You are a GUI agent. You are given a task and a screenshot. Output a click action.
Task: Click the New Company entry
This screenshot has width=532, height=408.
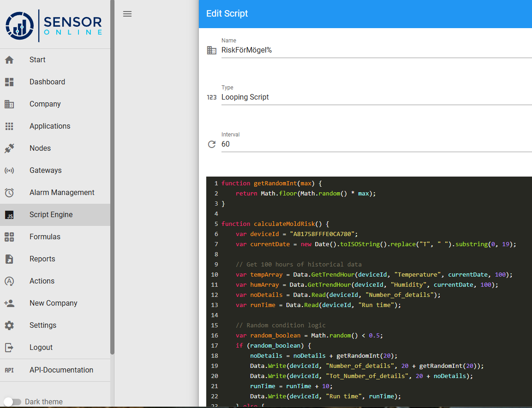(x=53, y=303)
